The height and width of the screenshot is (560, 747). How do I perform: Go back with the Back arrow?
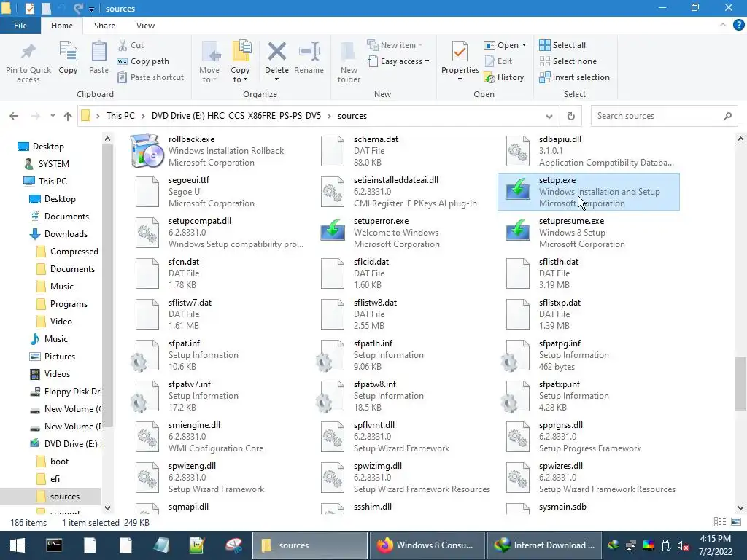[14, 116]
